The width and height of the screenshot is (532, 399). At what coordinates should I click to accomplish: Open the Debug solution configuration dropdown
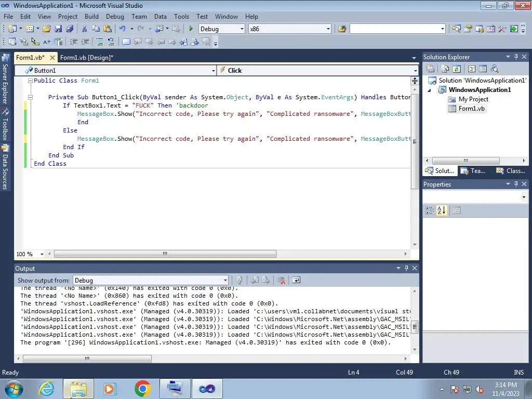[x=242, y=29]
